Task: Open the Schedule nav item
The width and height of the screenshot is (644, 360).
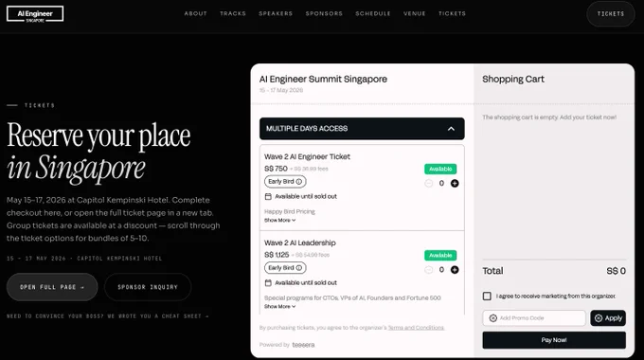Action: click(x=373, y=13)
